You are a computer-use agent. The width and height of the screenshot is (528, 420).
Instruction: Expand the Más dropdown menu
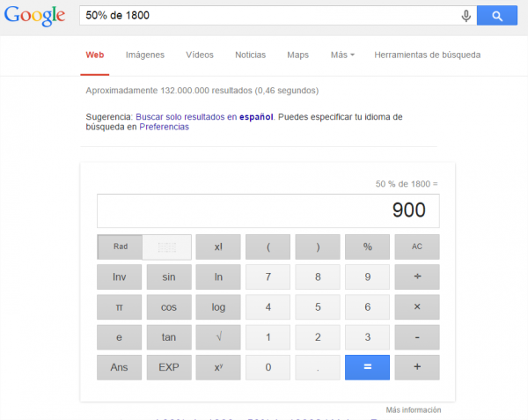click(x=342, y=55)
